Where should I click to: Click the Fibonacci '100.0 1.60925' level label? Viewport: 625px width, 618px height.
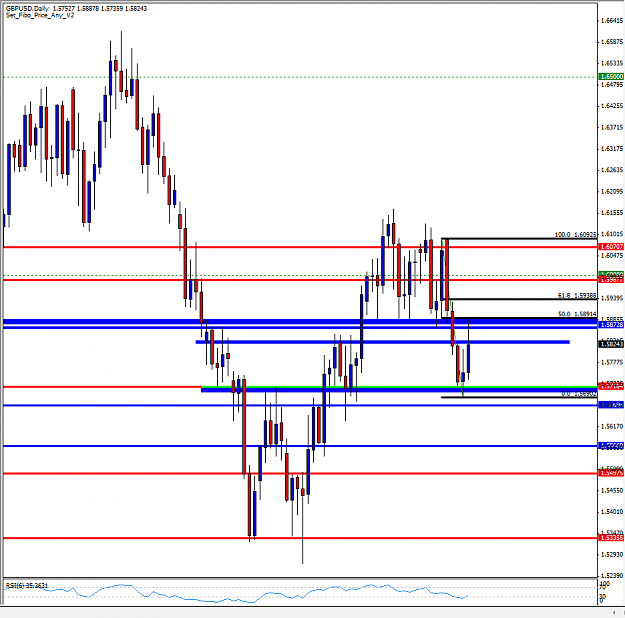[x=576, y=235]
